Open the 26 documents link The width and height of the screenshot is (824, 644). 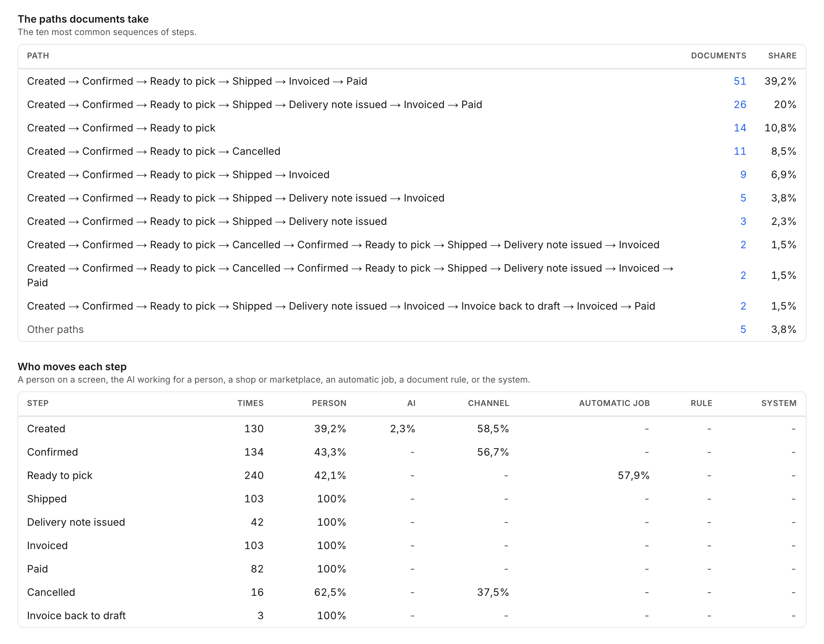click(740, 104)
